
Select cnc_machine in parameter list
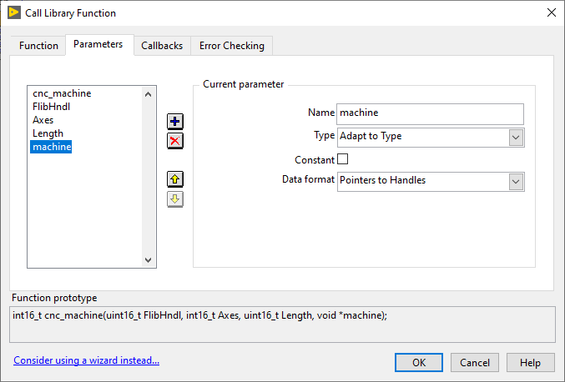point(62,93)
